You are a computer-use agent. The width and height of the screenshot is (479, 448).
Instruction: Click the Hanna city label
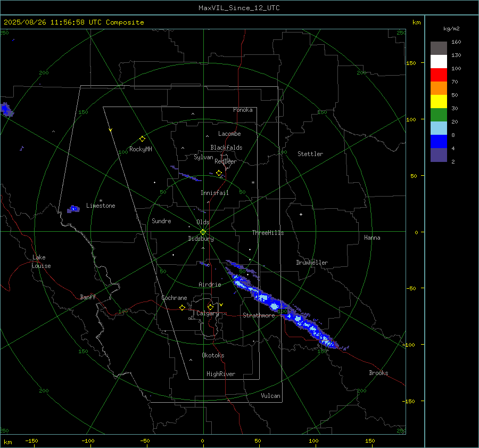click(x=372, y=238)
